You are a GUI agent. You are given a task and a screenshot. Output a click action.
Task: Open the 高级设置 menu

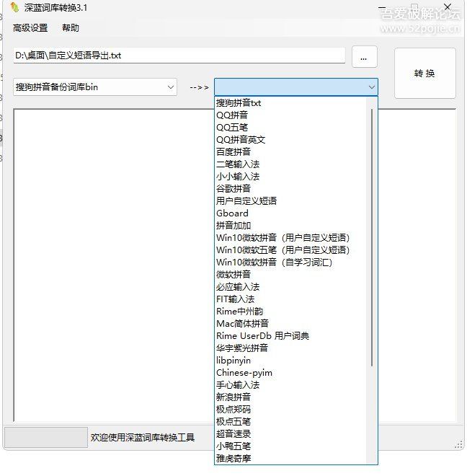(x=30, y=28)
